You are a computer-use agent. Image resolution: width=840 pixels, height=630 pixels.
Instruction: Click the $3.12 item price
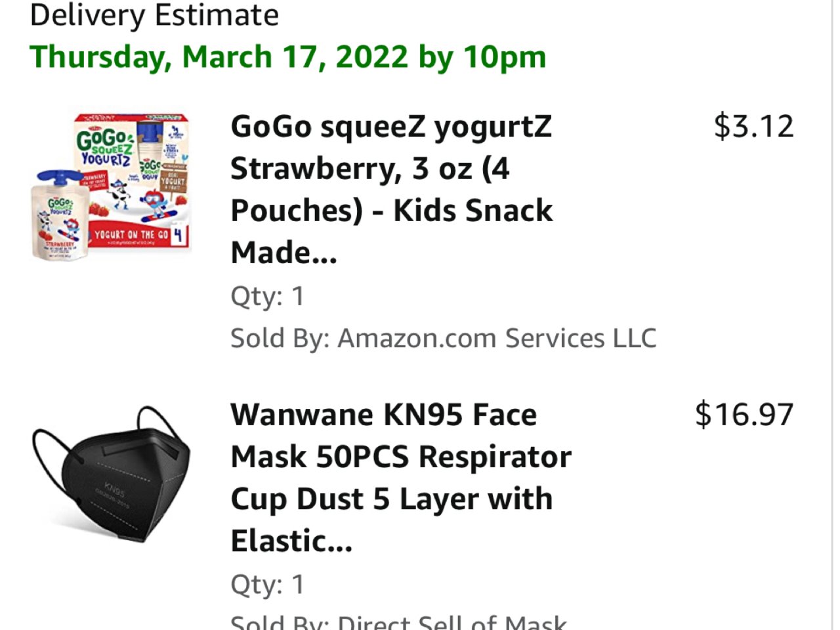pos(753,126)
